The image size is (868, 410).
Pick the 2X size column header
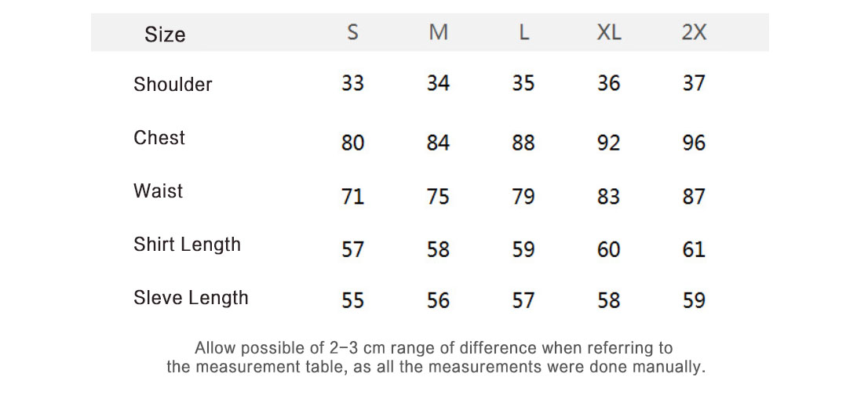[x=694, y=33]
